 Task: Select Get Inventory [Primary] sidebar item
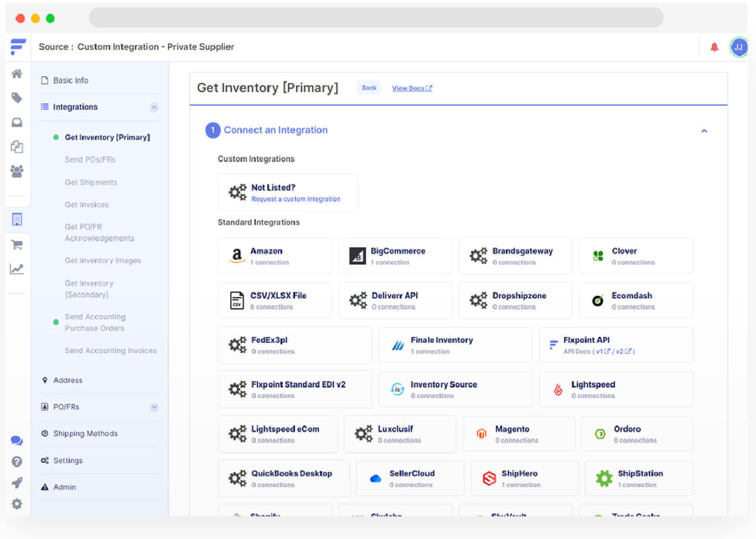tap(107, 137)
